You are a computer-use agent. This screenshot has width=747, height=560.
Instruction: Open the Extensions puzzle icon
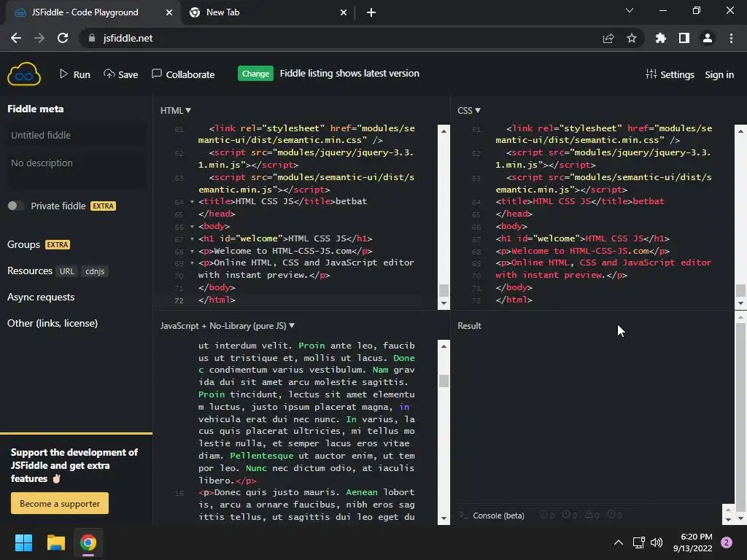coord(661,38)
